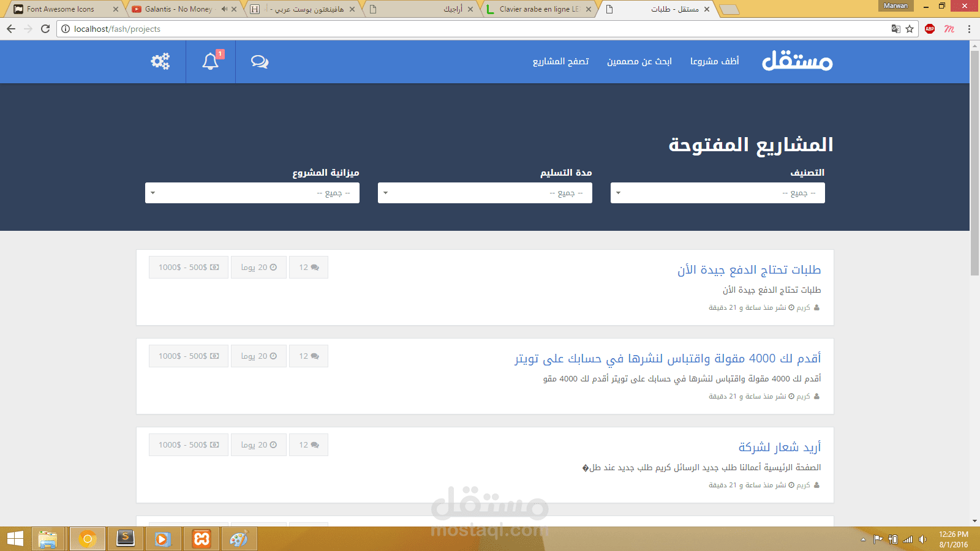
Task: Click the 12 comments badge on first project
Action: tap(309, 268)
